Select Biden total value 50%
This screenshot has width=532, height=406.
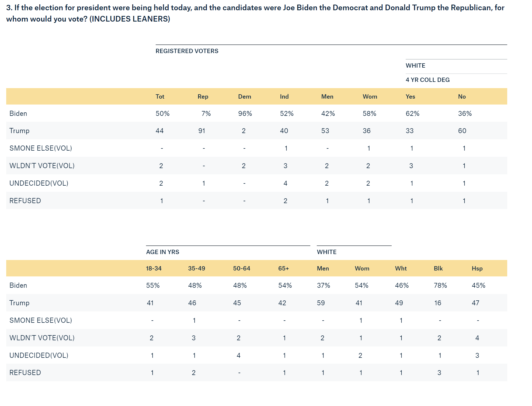pyautogui.click(x=162, y=113)
